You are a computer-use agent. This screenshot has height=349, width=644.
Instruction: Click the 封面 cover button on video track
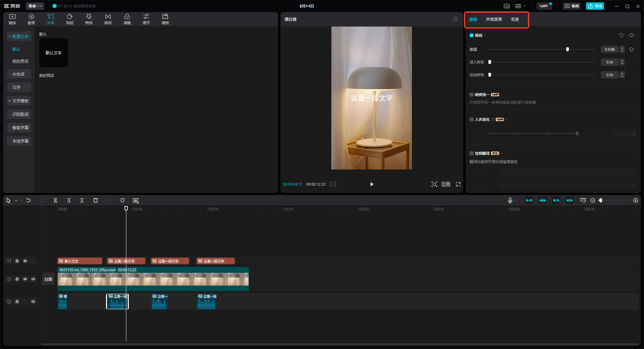[48, 279]
